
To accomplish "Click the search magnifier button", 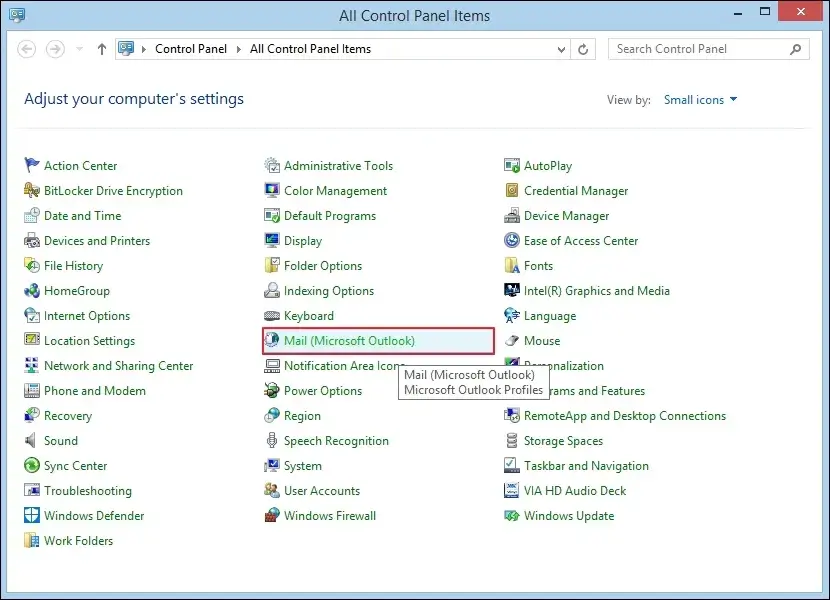I will click(795, 49).
